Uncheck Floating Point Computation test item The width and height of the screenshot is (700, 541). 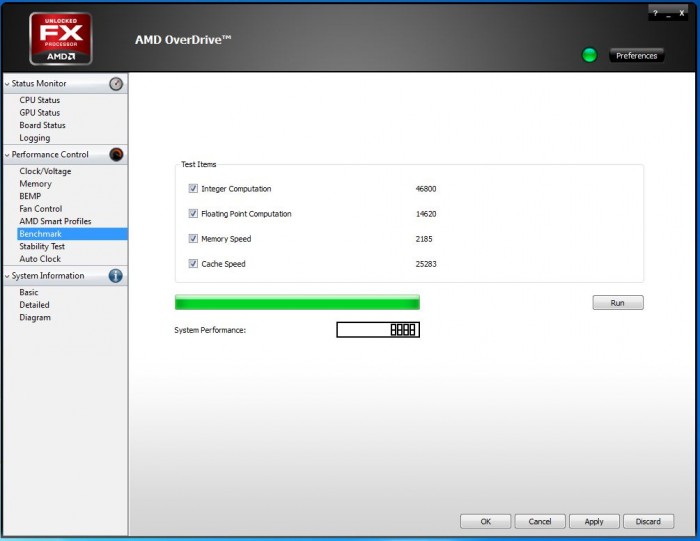[x=193, y=213]
